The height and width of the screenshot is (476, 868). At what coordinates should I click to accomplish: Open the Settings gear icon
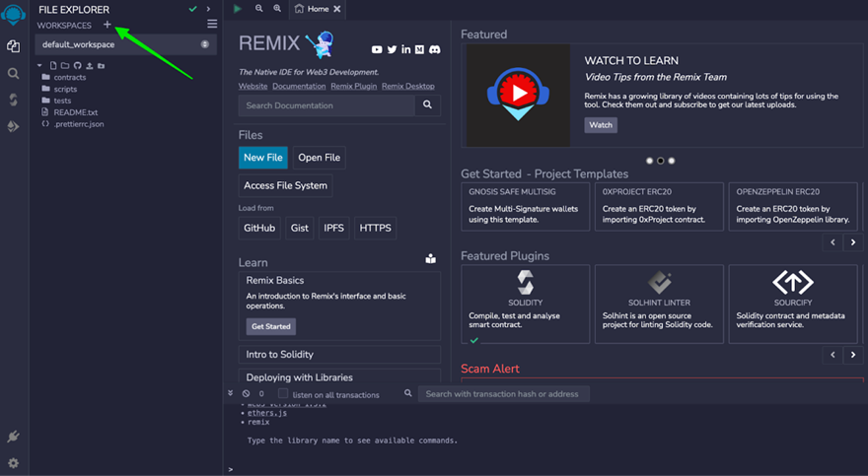[13, 463]
